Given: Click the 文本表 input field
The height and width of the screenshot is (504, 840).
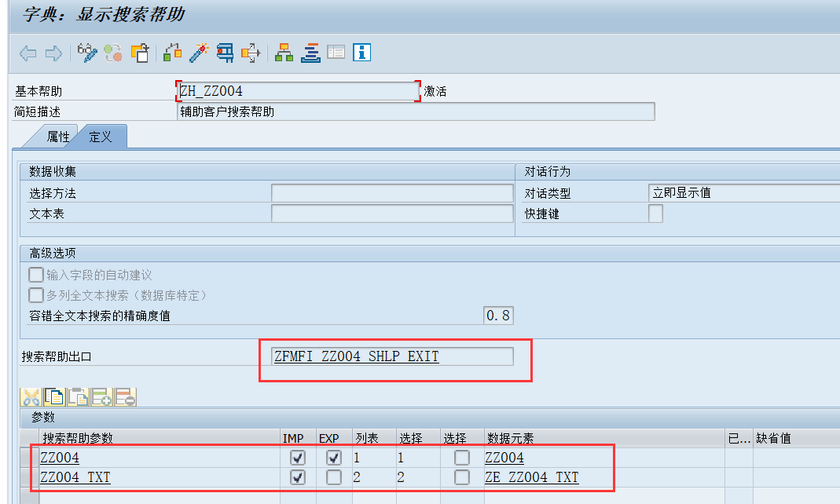Looking at the screenshot, I should 391,212.
